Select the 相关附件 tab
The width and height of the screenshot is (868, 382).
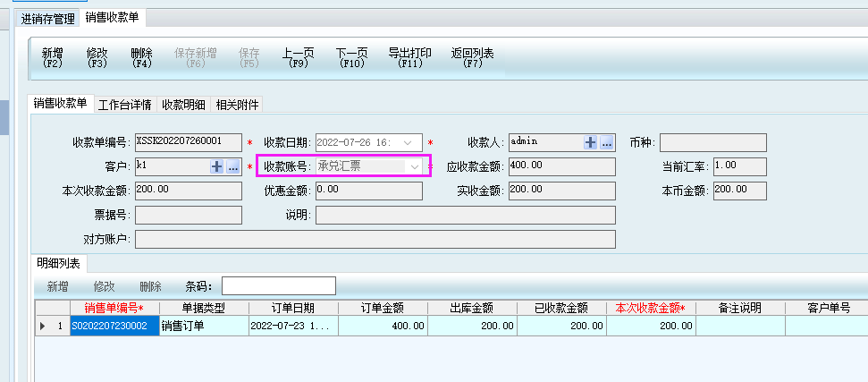coord(237,105)
